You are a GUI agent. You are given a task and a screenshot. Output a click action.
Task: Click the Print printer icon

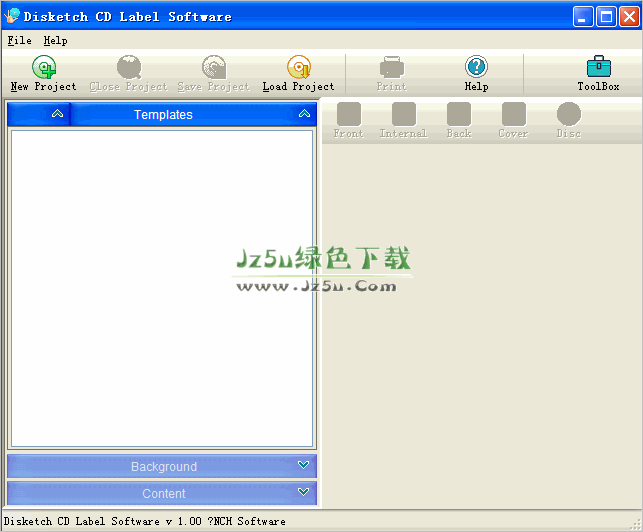pyautogui.click(x=392, y=67)
